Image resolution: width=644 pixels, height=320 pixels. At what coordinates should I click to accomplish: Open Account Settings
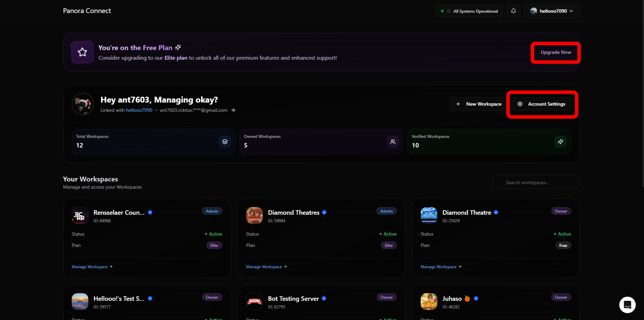(541, 104)
